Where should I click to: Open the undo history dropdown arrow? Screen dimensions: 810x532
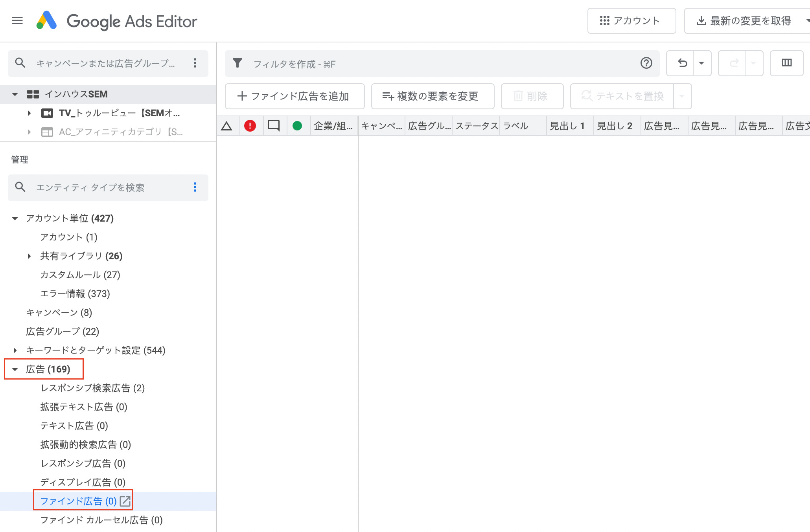click(701, 63)
